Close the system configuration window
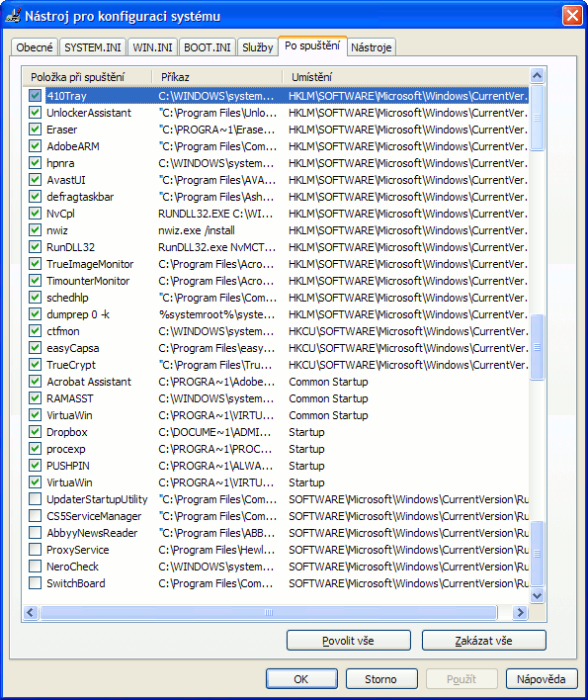 [x=572, y=16]
